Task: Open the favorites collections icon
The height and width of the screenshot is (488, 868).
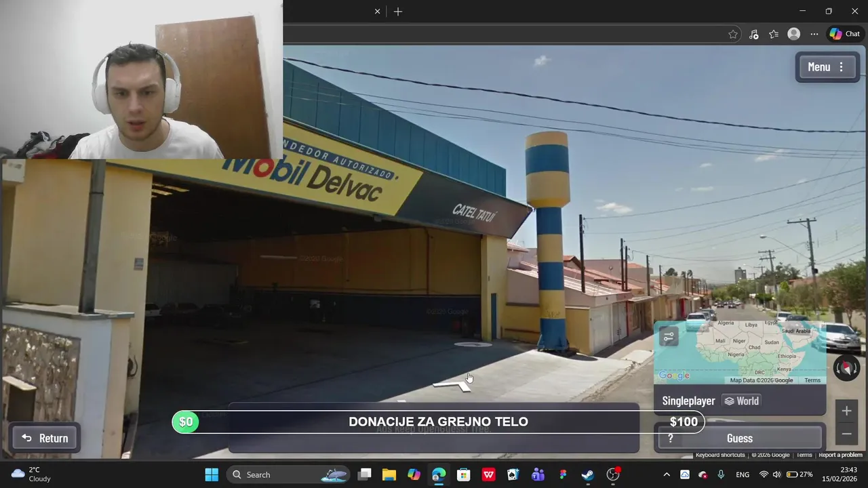Action: pos(774,34)
